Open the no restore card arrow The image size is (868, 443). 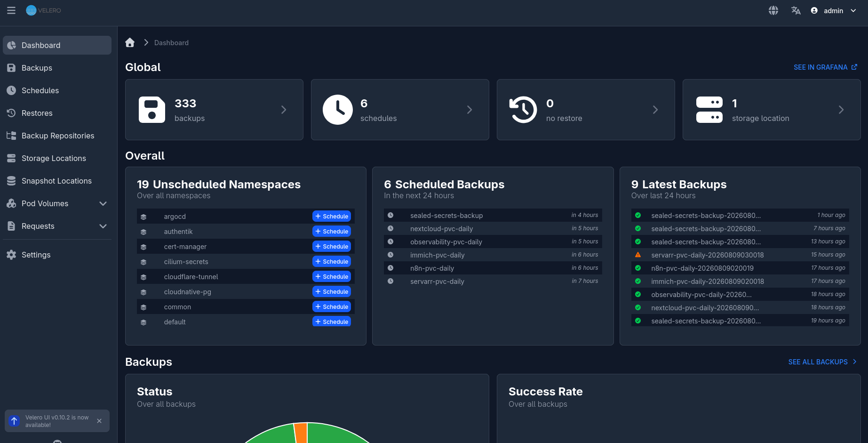click(x=655, y=110)
